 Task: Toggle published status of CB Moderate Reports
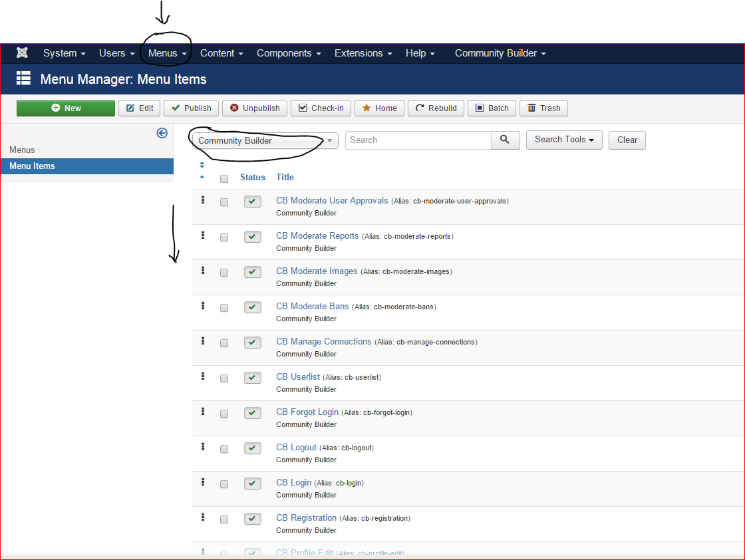pyautogui.click(x=252, y=237)
